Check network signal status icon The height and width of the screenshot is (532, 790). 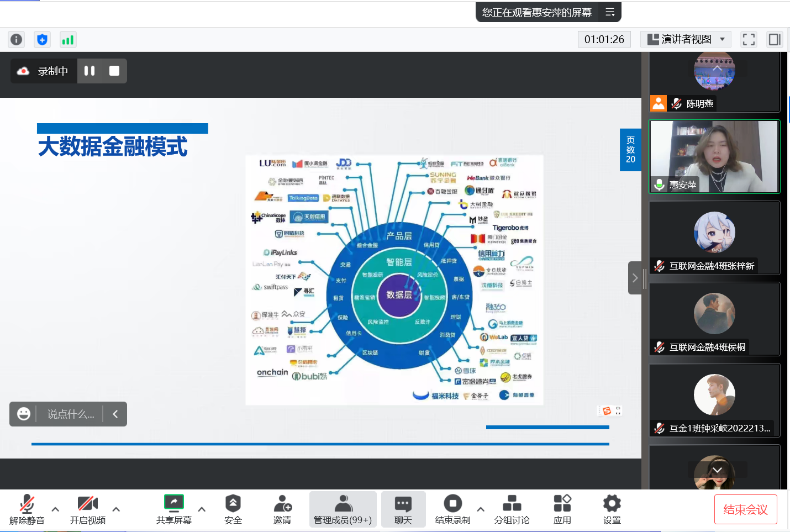tap(67, 39)
